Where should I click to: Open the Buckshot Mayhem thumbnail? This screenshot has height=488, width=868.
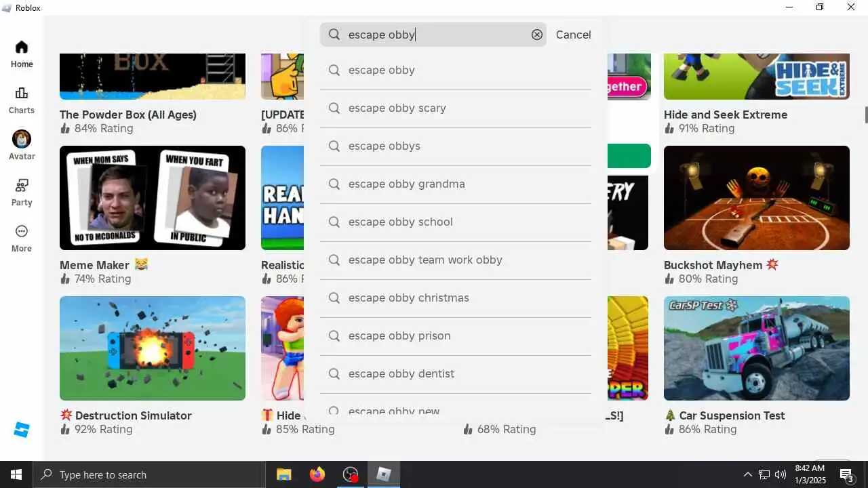[x=757, y=198]
